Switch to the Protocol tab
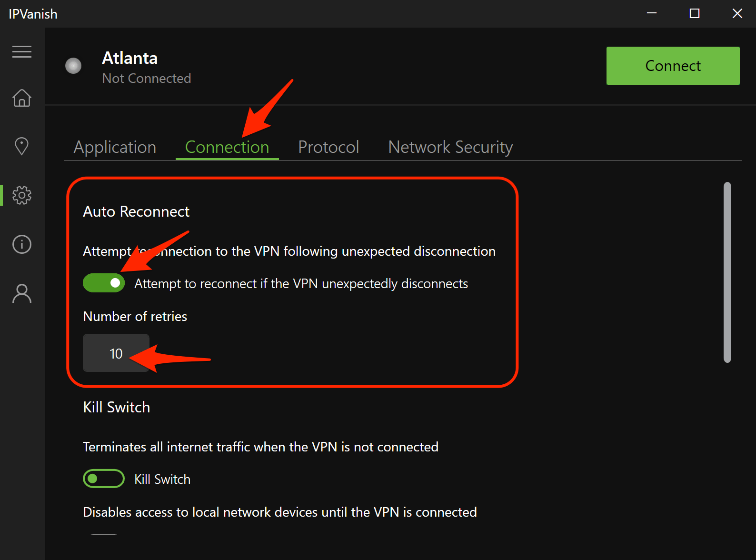The image size is (756, 560). (328, 147)
